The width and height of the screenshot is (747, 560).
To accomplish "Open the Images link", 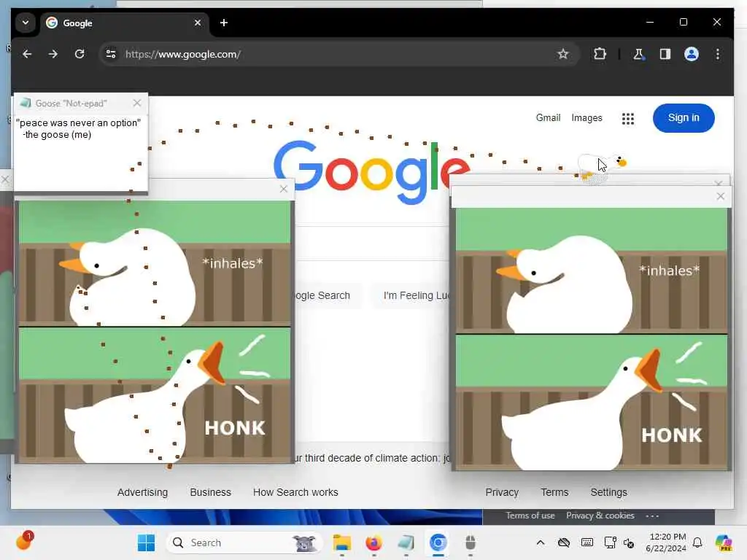I will pyautogui.click(x=587, y=117).
